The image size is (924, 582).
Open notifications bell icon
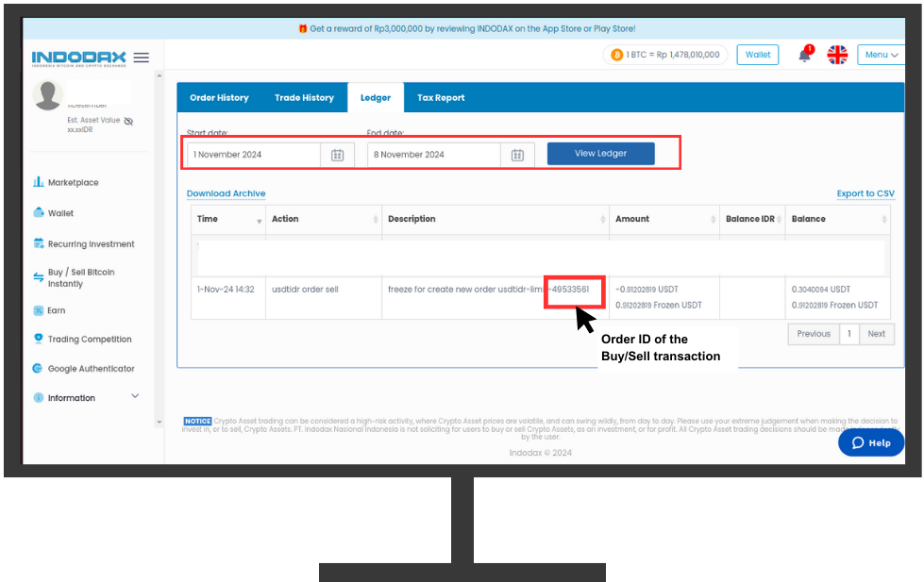[x=804, y=55]
